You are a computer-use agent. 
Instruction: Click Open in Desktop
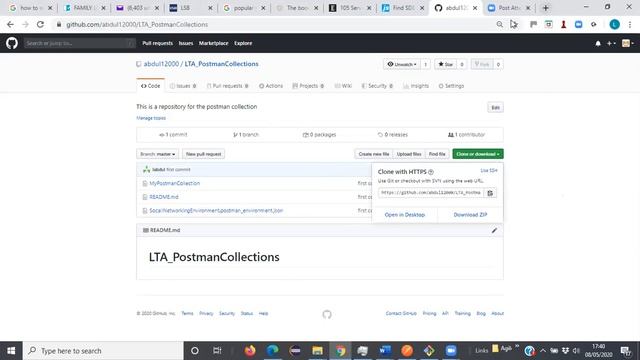(404, 215)
